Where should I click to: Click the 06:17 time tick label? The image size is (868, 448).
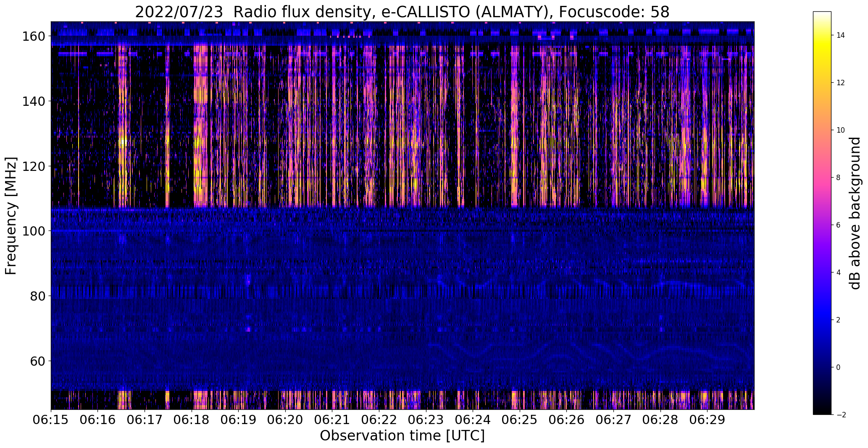click(x=145, y=420)
